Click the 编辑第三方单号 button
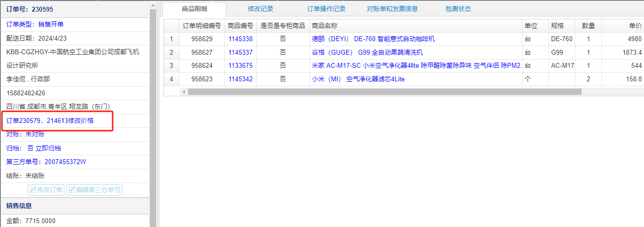 click(x=94, y=190)
